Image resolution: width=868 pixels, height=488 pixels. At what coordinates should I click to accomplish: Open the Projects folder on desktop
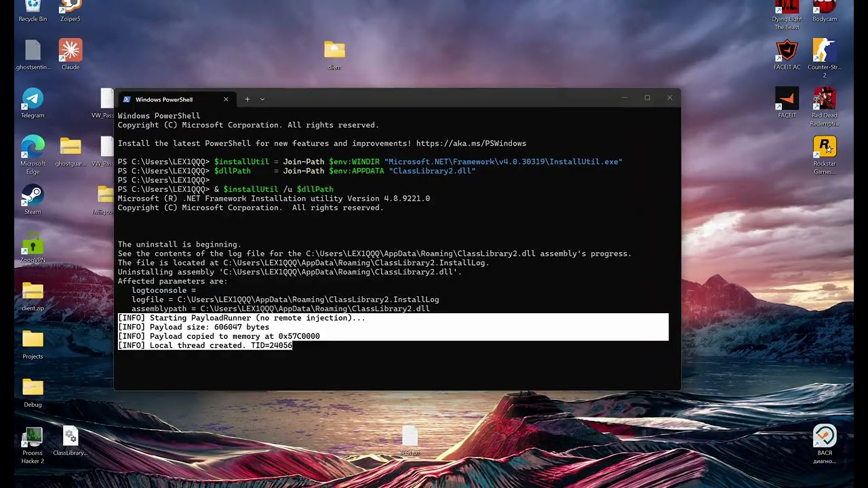[x=33, y=344]
